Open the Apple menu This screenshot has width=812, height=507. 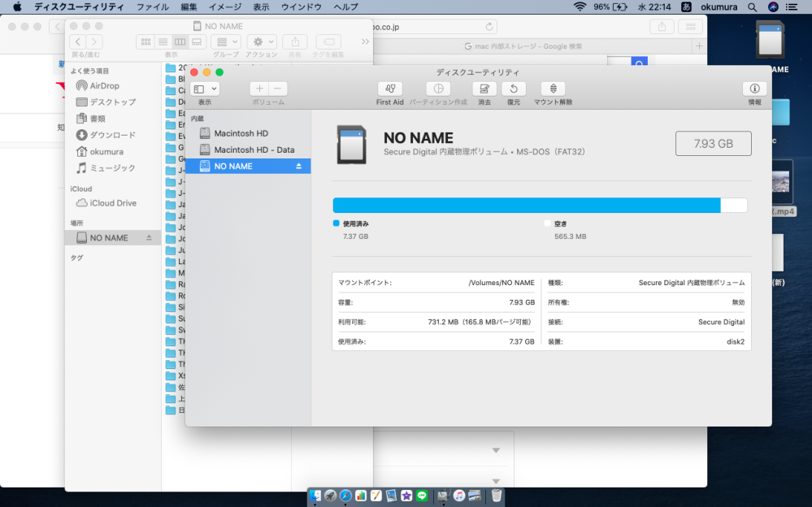(x=17, y=6)
